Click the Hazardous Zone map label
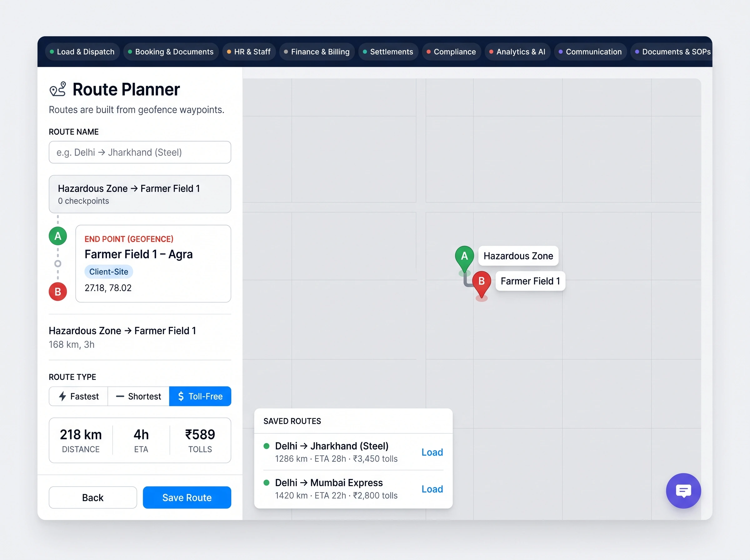Screen dimensions: 750x560 (518, 256)
